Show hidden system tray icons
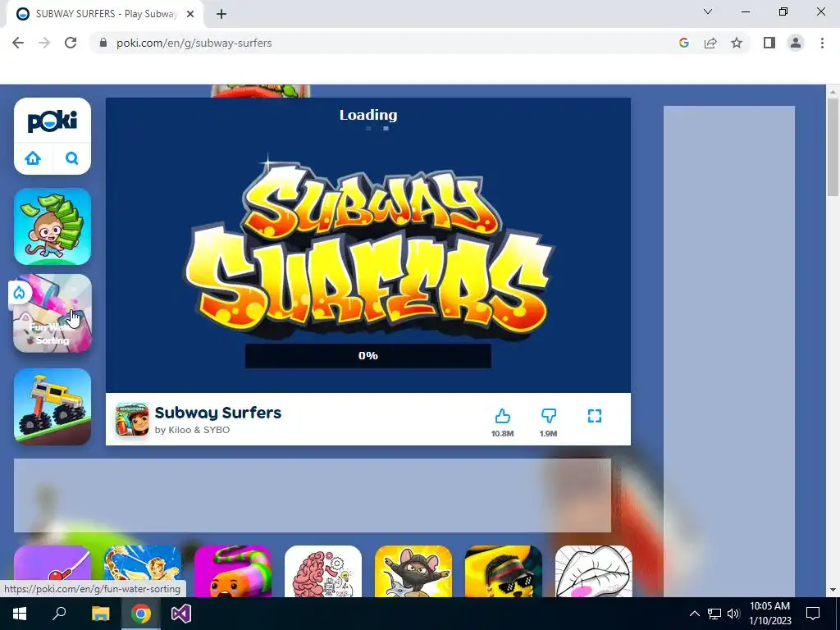The height and width of the screenshot is (630, 840). (694, 614)
